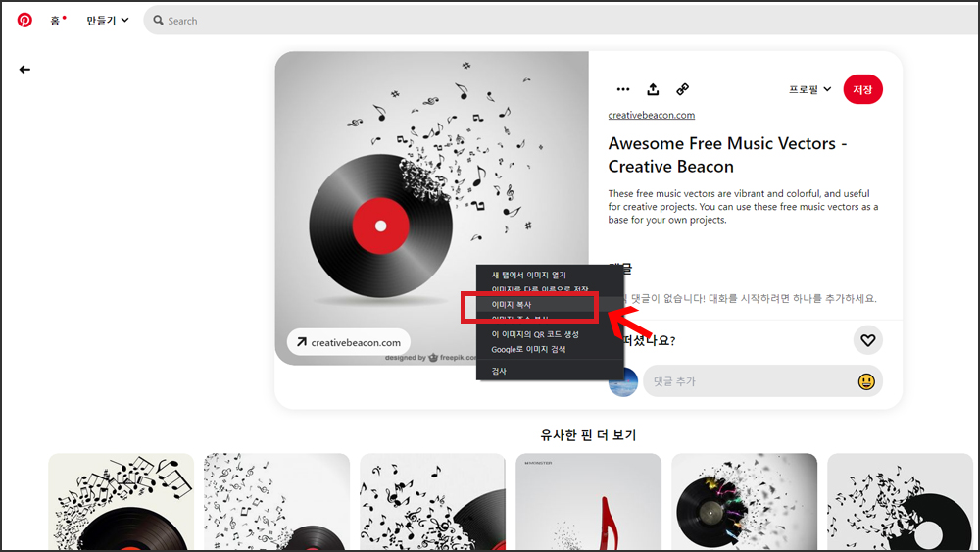Expand the 만들기 create dropdown
Viewport: 980px width, 552px height.
tap(108, 20)
